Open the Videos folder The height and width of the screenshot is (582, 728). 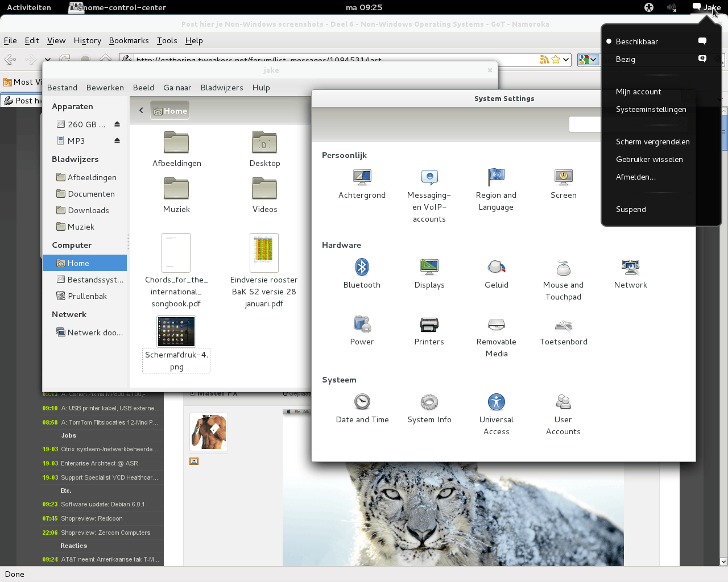264,195
